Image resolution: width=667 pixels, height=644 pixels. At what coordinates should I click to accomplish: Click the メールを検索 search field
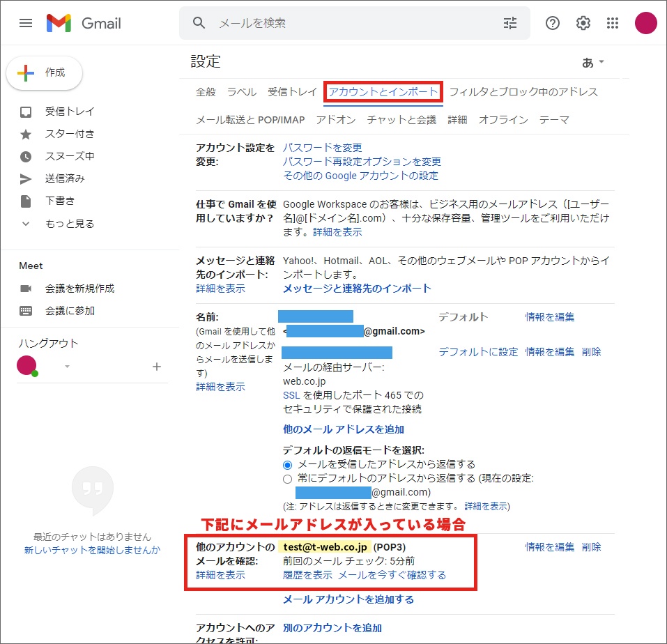tap(348, 23)
